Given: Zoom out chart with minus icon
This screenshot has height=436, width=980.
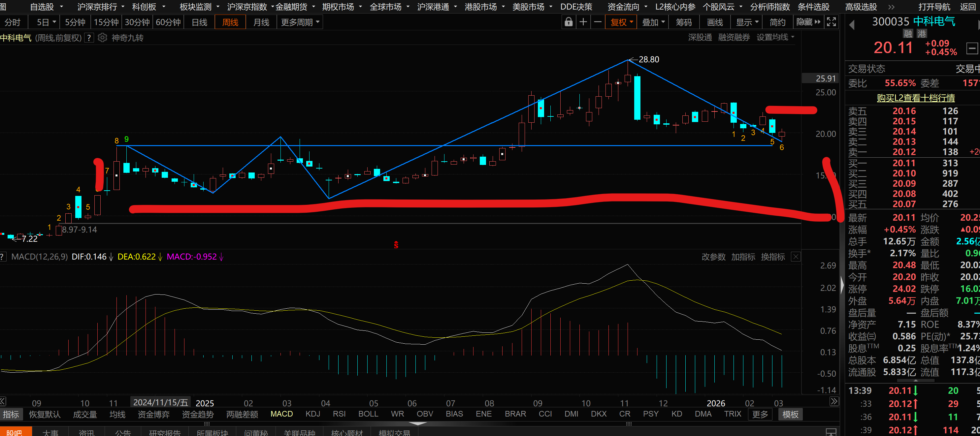Looking at the screenshot, I should pos(598,22).
